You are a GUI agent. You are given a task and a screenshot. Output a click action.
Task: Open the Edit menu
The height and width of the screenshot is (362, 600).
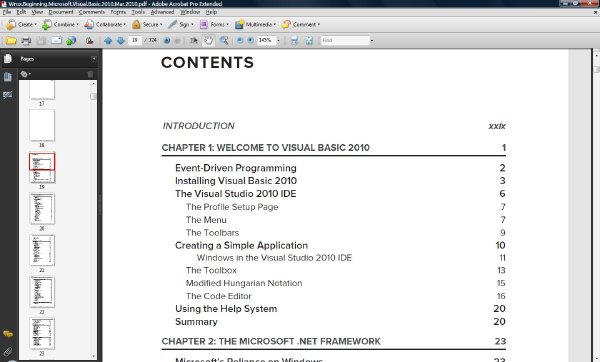(x=21, y=12)
